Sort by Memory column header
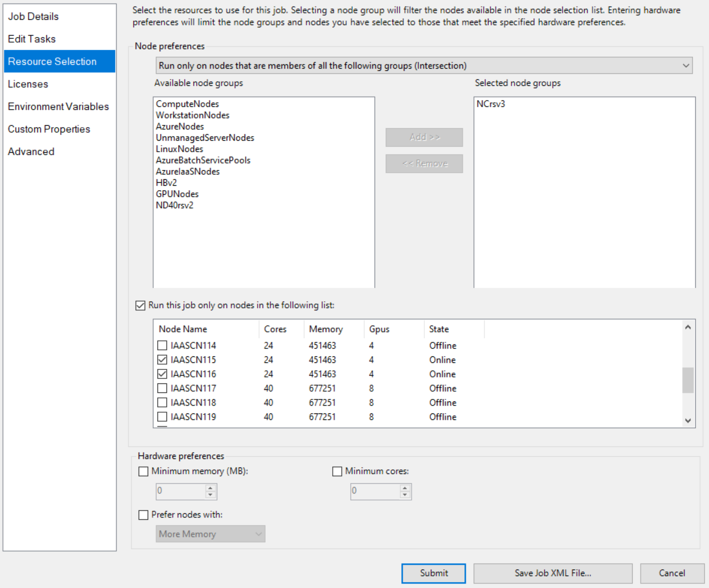This screenshot has height=588, width=709. click(x=334, y=329)
